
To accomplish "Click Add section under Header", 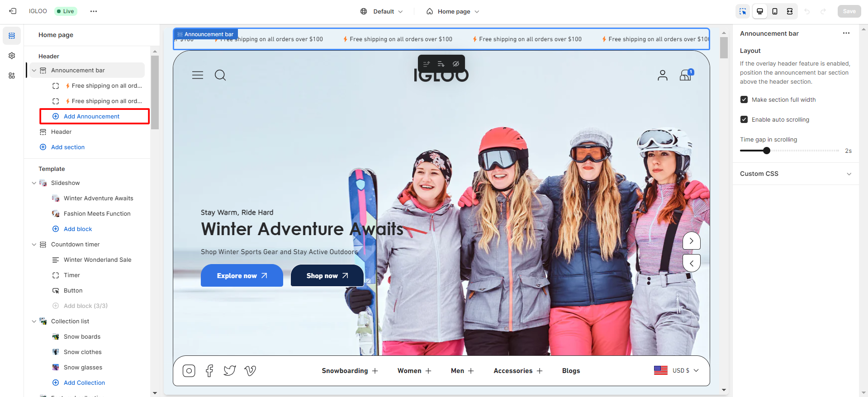I will click(68, 147).
